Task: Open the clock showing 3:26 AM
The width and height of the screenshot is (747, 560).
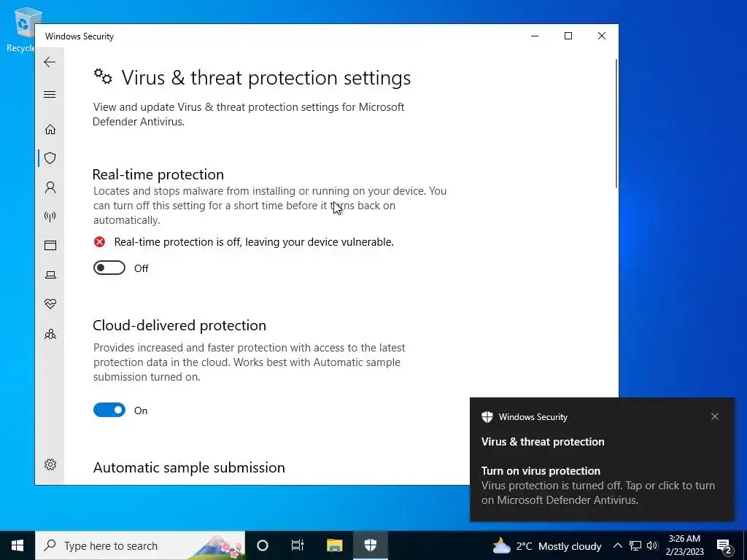Action: 684,545
